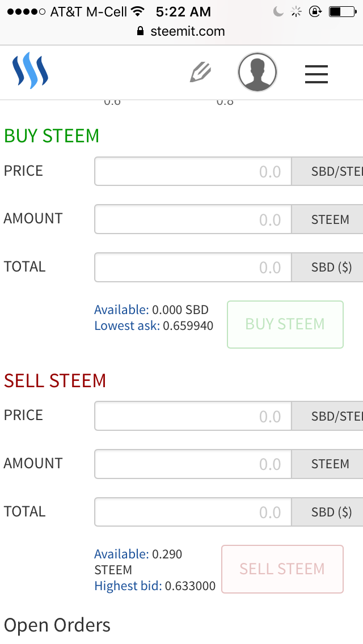Focus the Buy Steem price field
Screen dimensions: 363x644
[193, 171]
